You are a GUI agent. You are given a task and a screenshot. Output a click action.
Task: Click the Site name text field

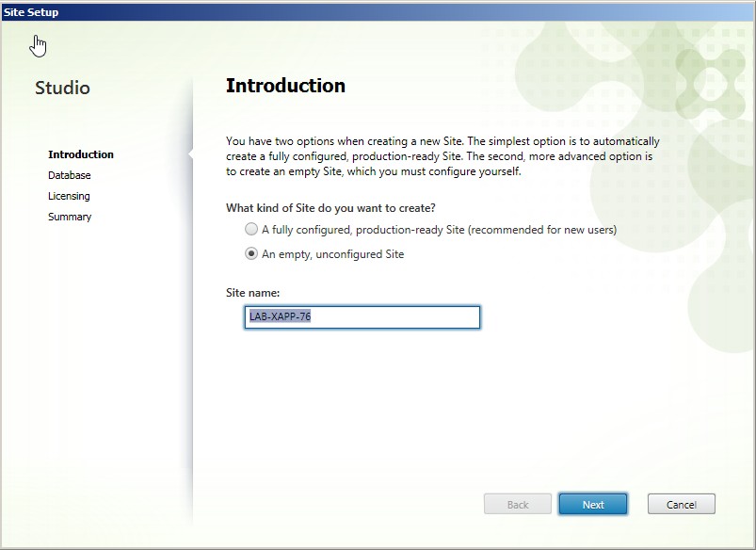pos(362,317)
